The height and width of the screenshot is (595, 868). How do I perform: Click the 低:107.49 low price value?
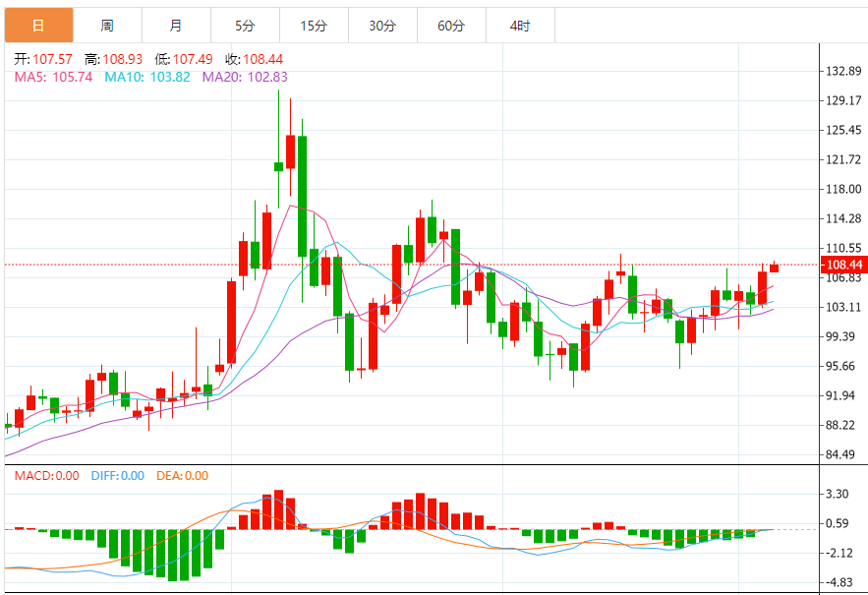pos(184,59)
